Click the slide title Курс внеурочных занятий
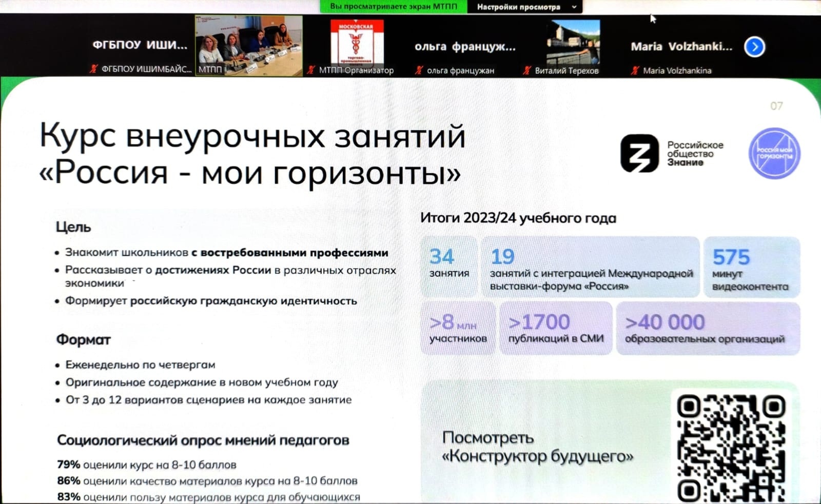This screenshot has height=504, width=821. [252, 137]
